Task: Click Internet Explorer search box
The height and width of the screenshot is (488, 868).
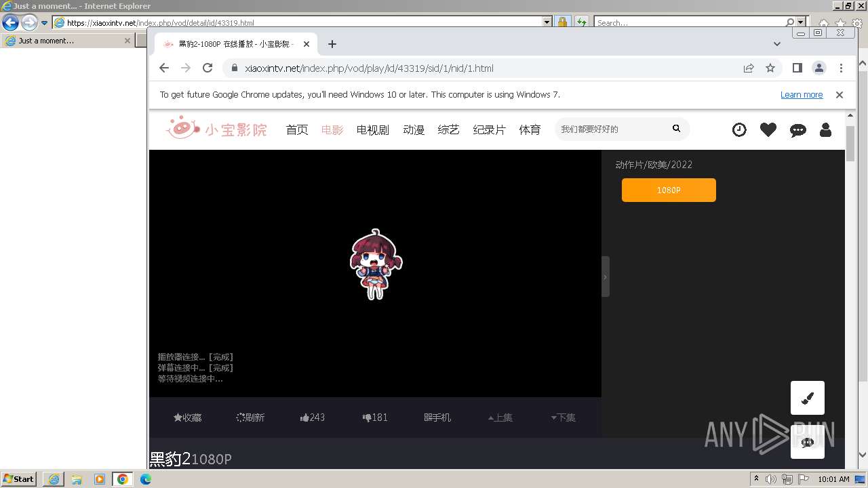Action: 690,22
